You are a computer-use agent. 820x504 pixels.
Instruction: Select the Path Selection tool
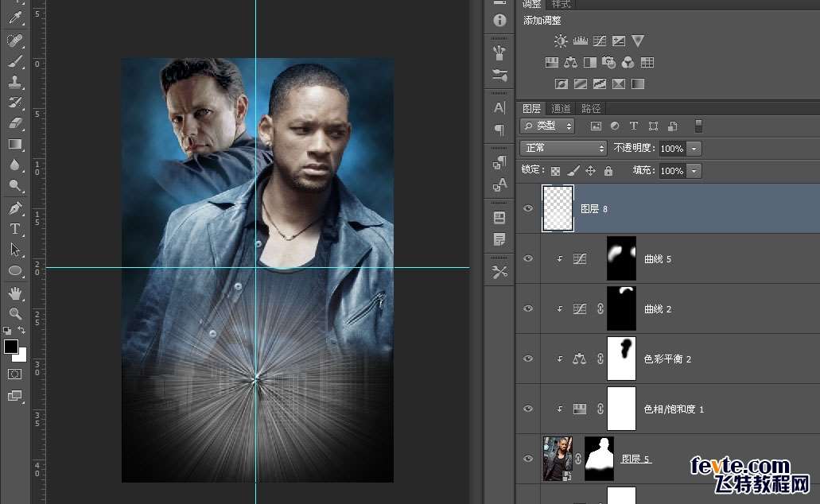(15, 250)
